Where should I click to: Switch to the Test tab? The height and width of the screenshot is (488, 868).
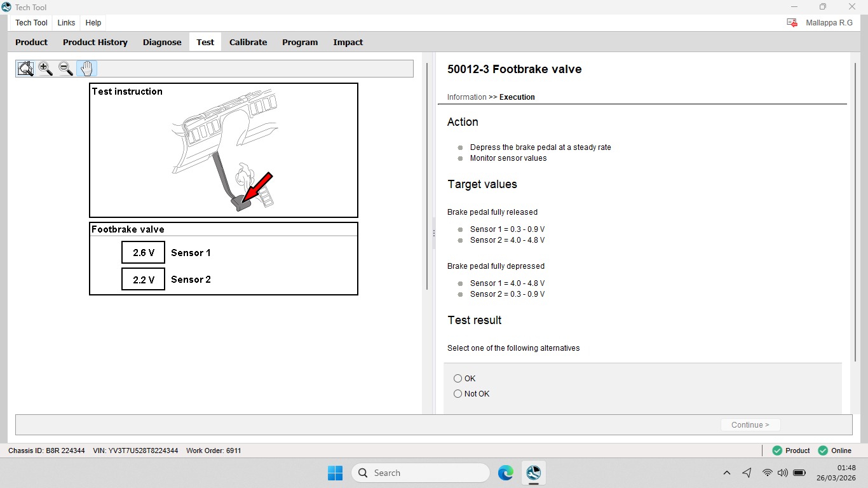tap(205, 42)
